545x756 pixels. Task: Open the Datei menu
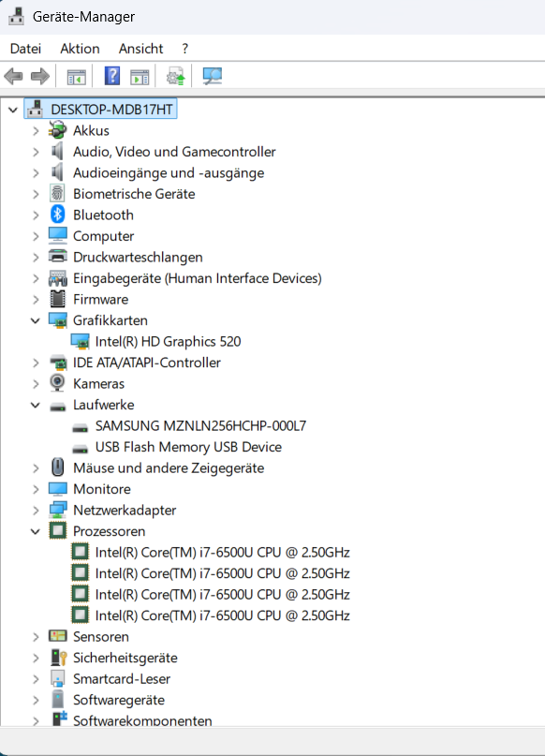click(x=25, y=49)
